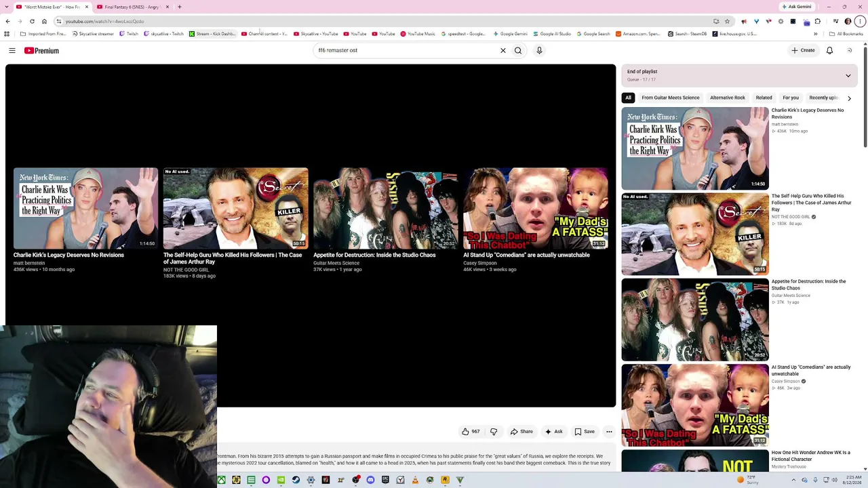Select the For you chip
This screenshot has height=488, width=868.
click(x=791, y=98)
